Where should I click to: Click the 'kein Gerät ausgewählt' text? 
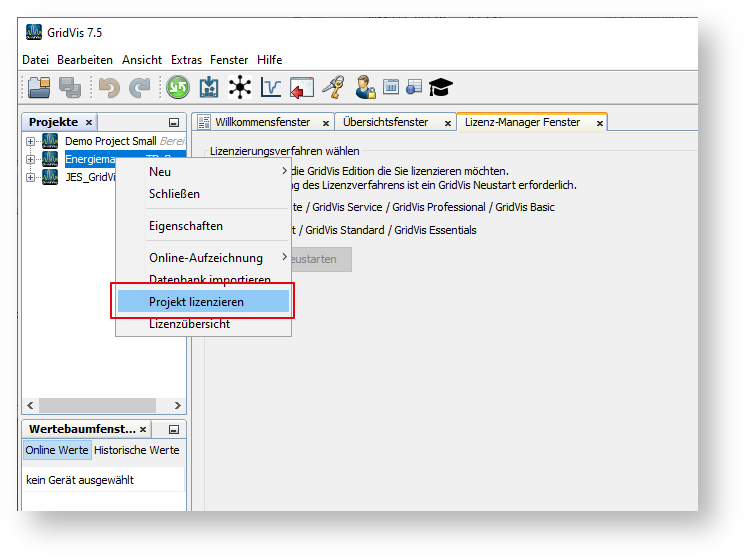point(80,480)
